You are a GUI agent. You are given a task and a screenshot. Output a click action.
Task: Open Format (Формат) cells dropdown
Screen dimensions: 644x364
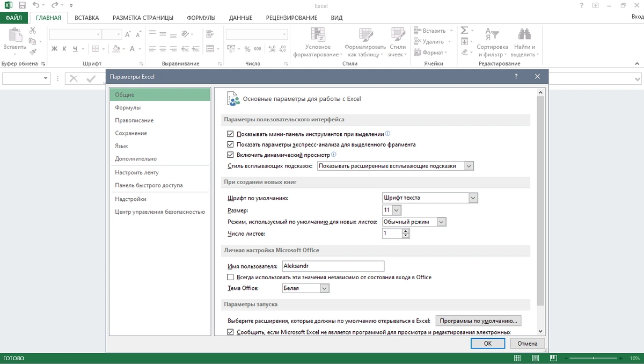(x=430, y=53)
